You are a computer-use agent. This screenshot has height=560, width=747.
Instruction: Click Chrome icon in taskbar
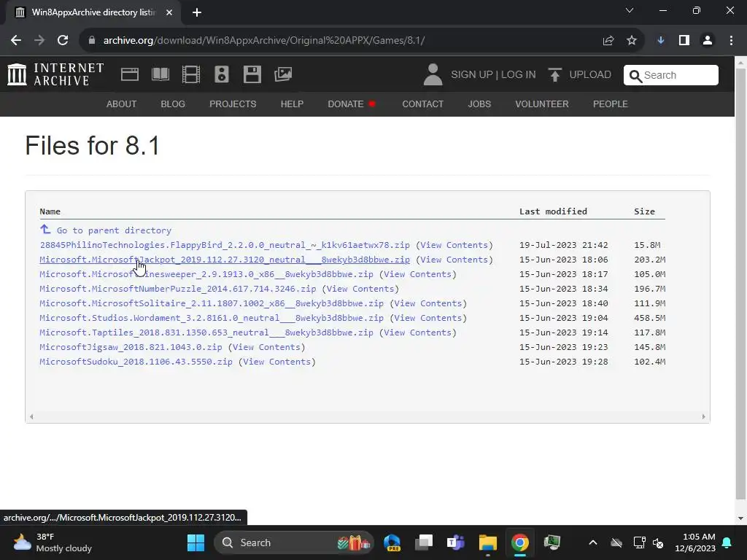(x=519, y=542)
